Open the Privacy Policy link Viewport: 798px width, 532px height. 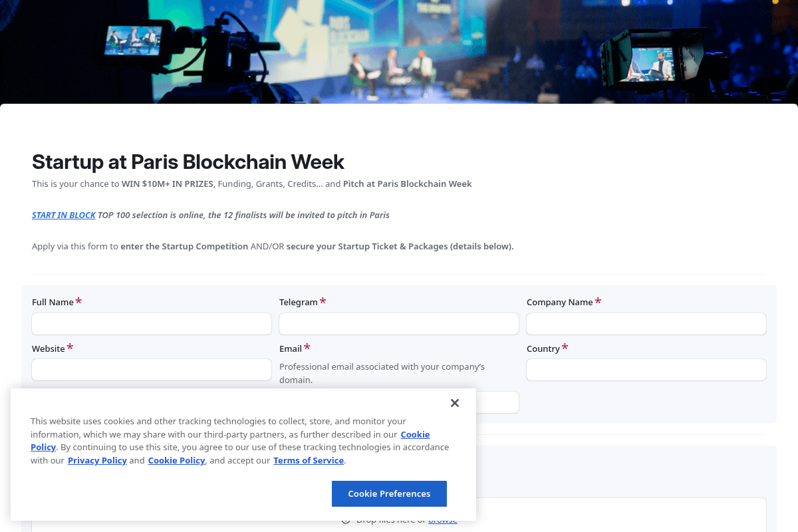tap(97, 460)
